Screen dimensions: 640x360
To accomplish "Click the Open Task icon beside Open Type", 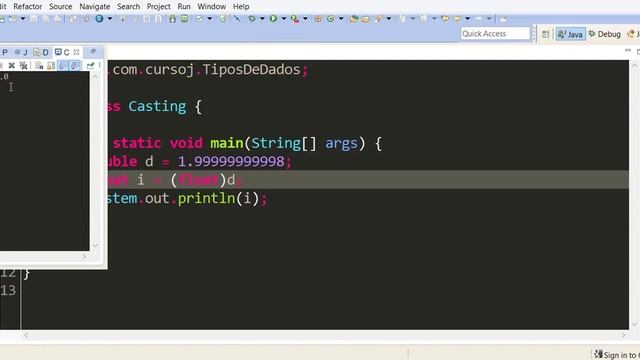I will [x=366, y=19].
